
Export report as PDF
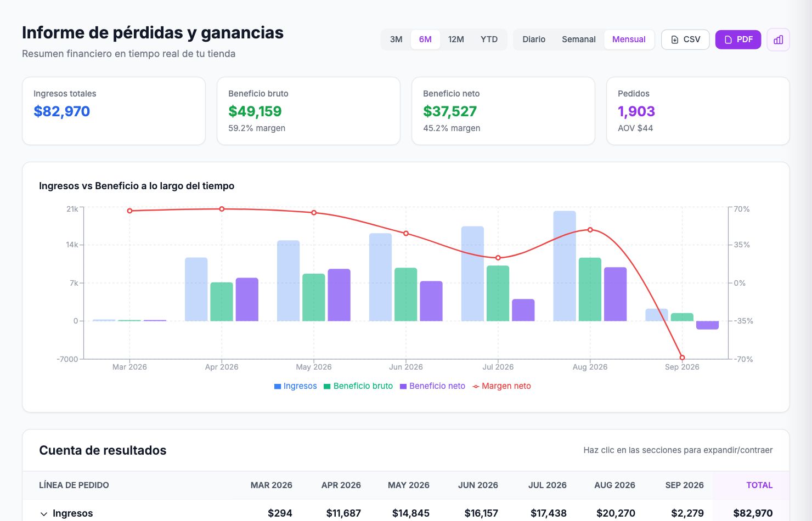738,39
